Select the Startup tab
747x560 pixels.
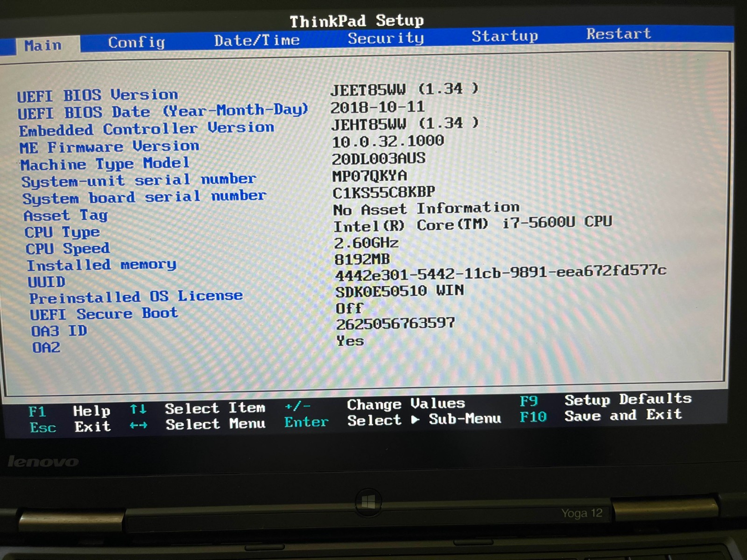pyautogui.click(x=505, y=36)
